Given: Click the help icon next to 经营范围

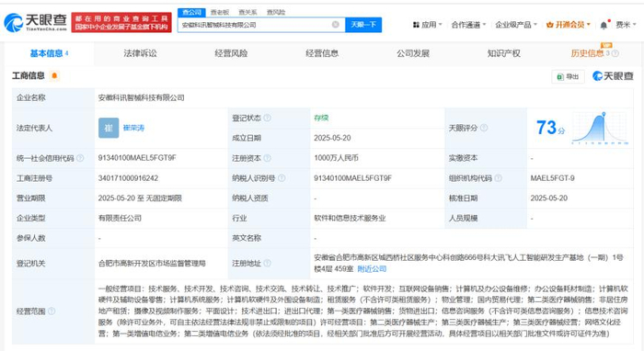Looking at the screenshot, I should (x=52, y=311).
